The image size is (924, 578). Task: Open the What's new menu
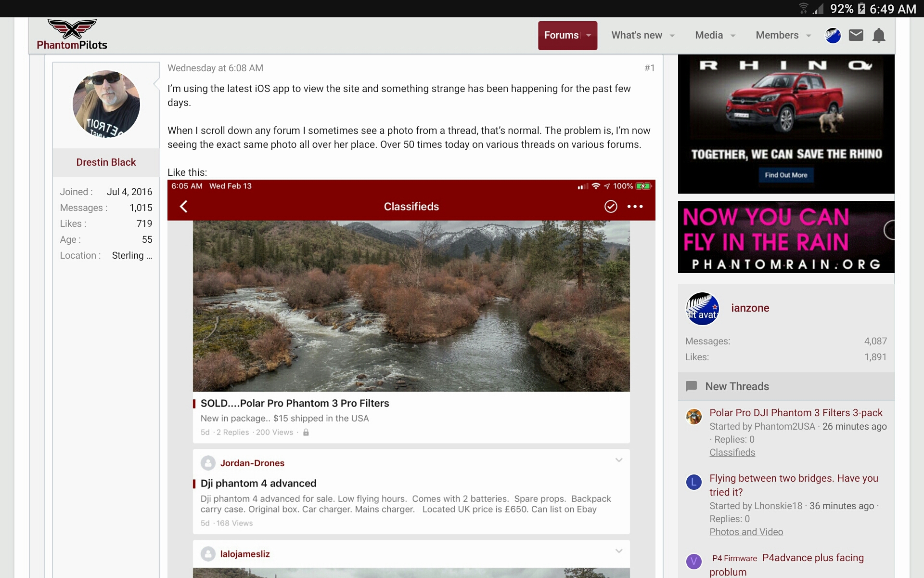(636, 35)
